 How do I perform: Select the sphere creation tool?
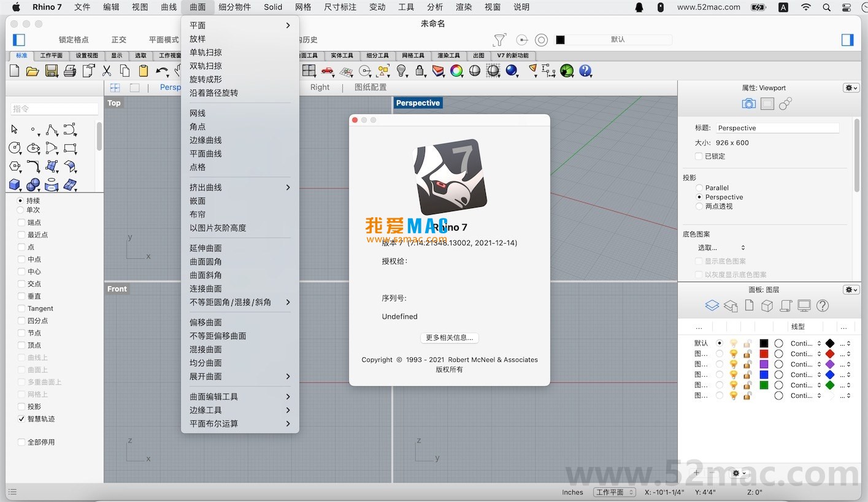coord(32,184)
